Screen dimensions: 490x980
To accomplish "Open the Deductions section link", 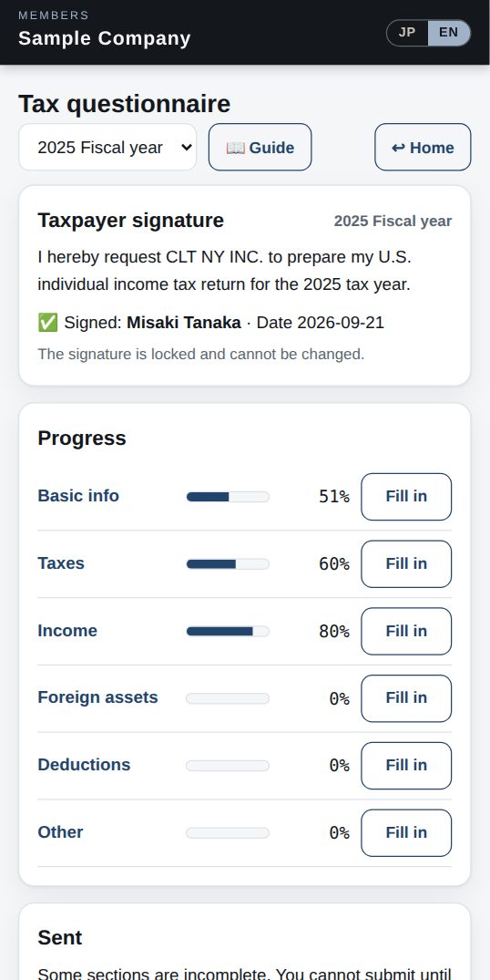I will click(84, 765).
